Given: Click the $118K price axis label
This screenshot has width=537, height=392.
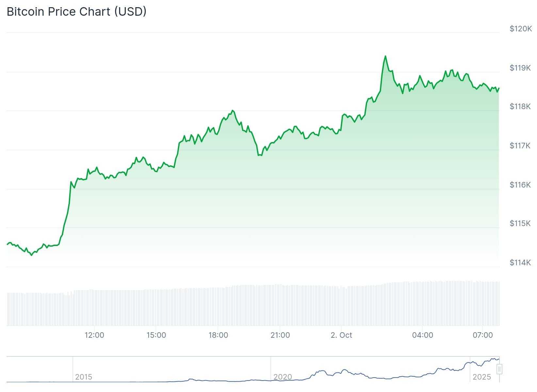Looking at the screenshot, I should (x=520, y=106).
